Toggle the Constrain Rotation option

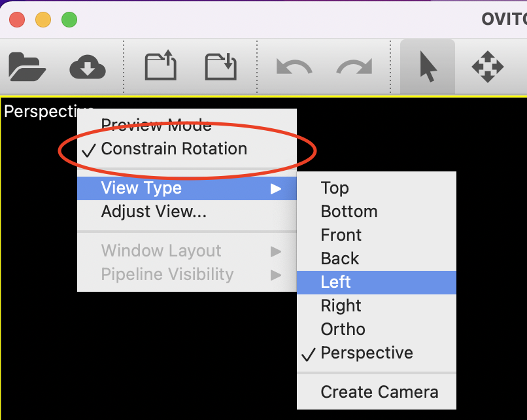(x=174, y=149)
